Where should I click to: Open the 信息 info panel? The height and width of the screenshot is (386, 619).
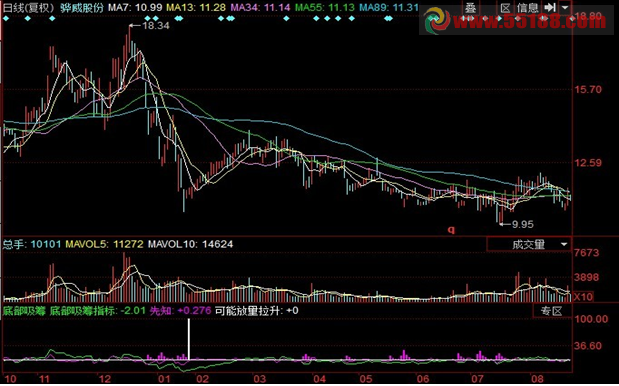527,7
